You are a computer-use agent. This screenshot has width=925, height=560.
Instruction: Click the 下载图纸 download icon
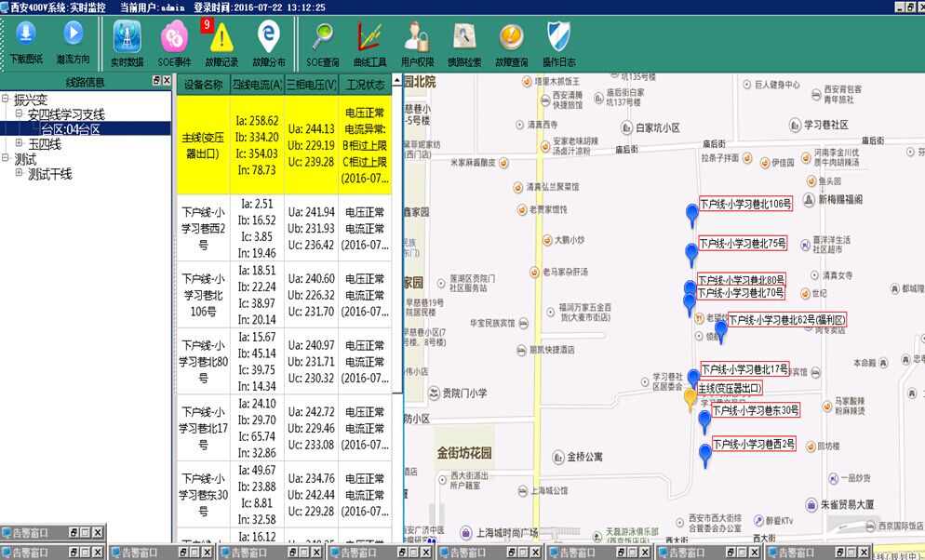25,33
